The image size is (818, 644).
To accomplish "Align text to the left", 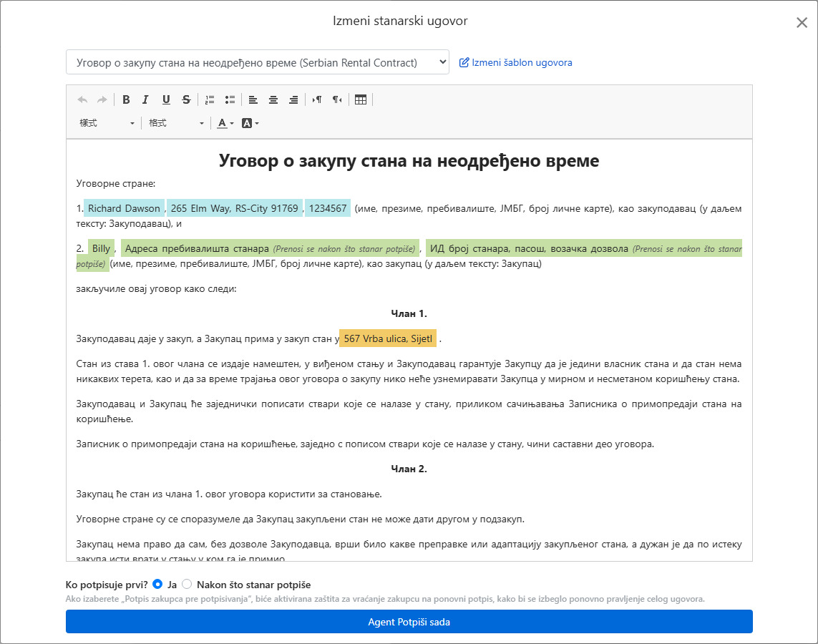I will (x=253, y=99).
